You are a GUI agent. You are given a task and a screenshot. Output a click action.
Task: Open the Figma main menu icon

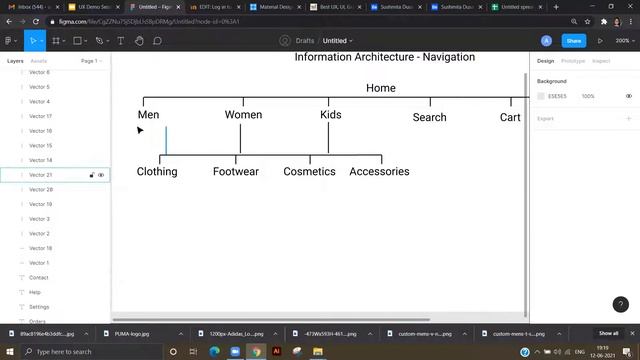[8, 41]
